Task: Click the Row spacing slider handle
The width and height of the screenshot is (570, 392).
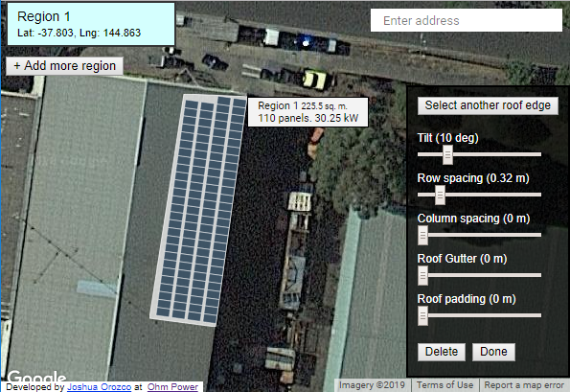Action: click(x=440, y=196)
